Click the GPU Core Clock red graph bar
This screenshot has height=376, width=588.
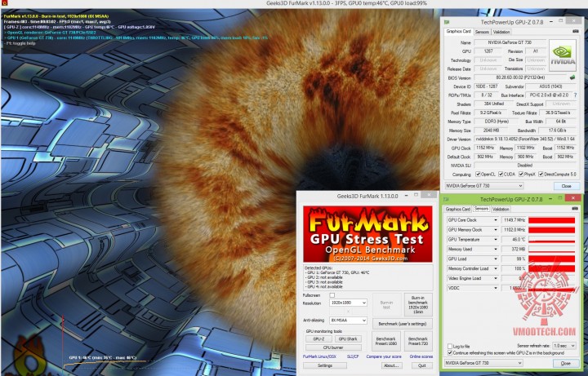click(x=551, y=220)
